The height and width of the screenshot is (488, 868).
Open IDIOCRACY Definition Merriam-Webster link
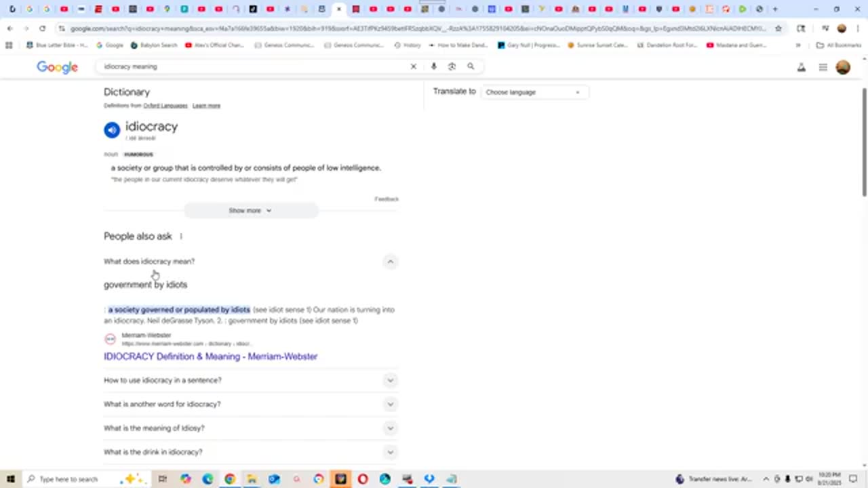pos(210,357)
